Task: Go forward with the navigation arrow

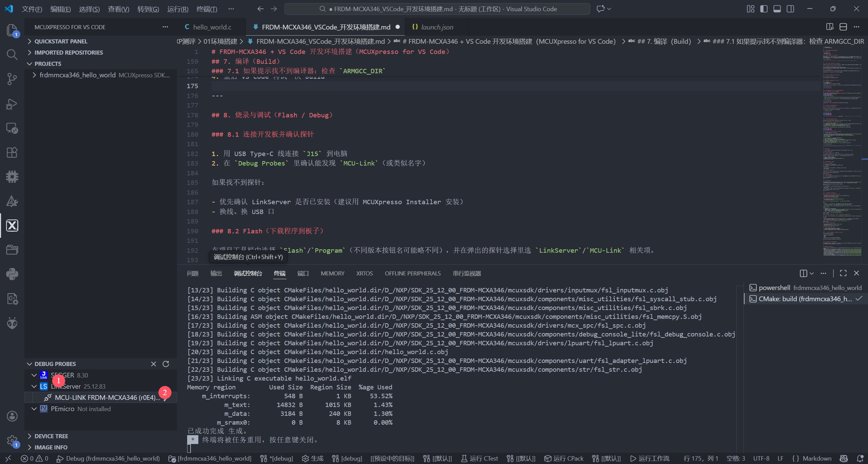Action: pyautogui.click(x=274, y=9)
